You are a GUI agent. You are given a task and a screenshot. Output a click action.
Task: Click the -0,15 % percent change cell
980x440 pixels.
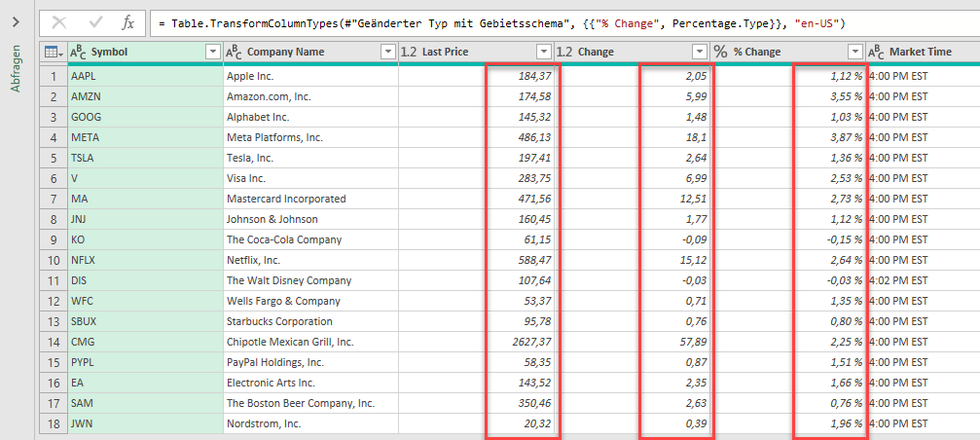point(787,240)
